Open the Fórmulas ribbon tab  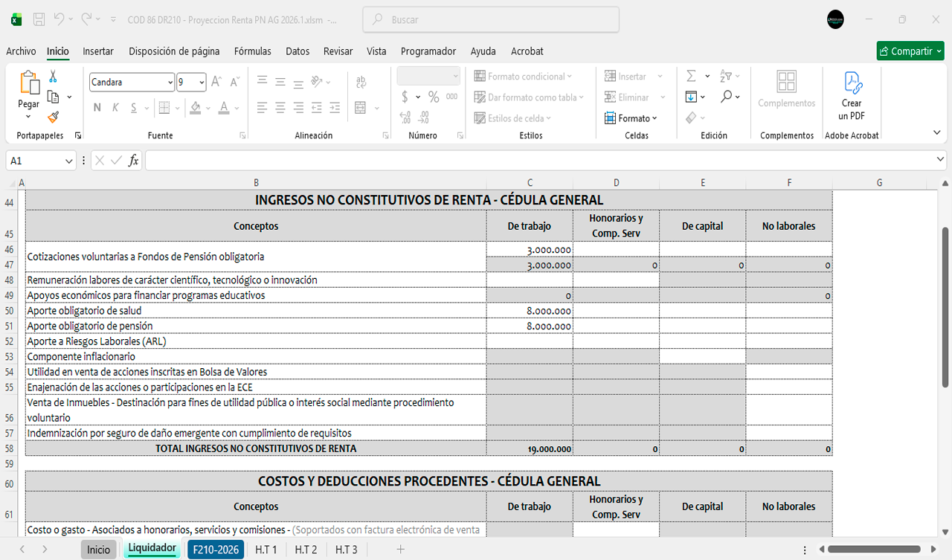252,51
